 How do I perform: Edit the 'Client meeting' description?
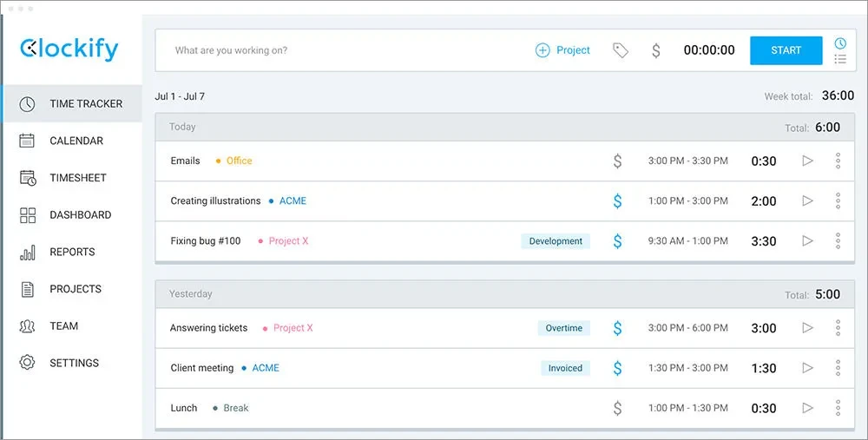pyautogui.click(x=202, y=368)
